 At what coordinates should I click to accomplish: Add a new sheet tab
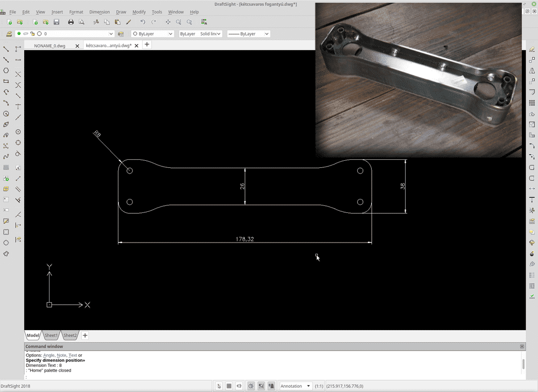pos(85,336)
